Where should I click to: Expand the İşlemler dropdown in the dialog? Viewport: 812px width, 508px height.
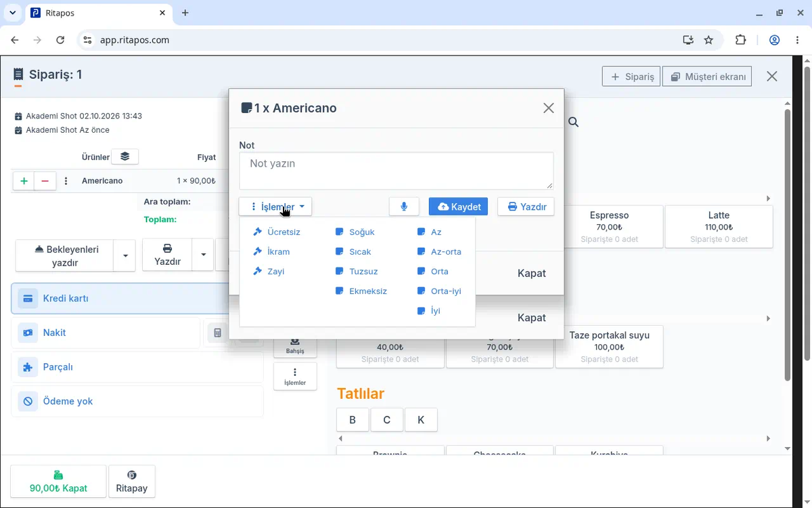275,207
